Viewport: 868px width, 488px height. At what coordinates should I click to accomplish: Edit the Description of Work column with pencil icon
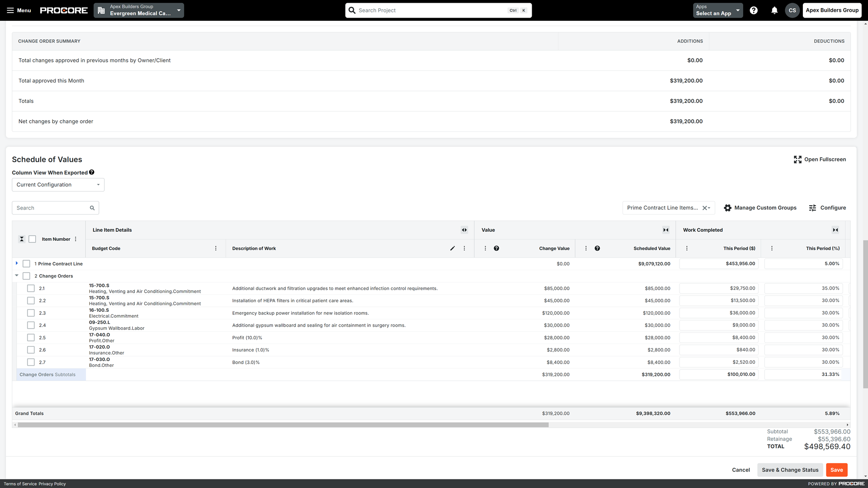[x=452, y=248]
